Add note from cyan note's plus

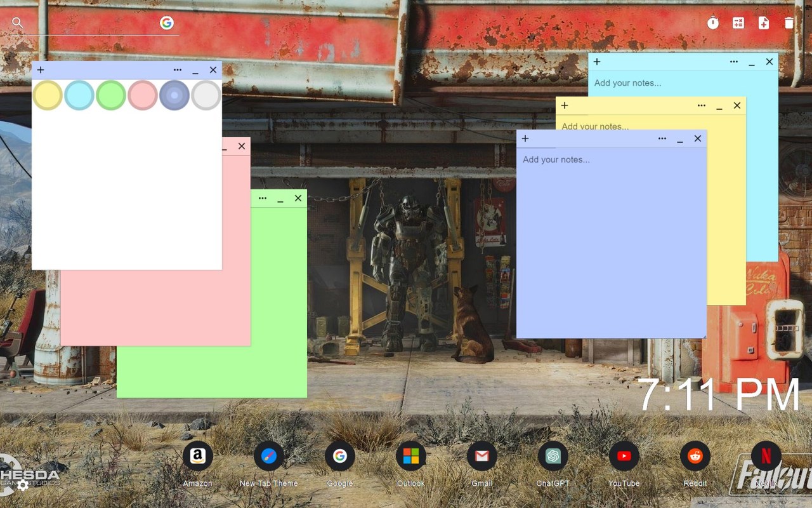(597, 62)
